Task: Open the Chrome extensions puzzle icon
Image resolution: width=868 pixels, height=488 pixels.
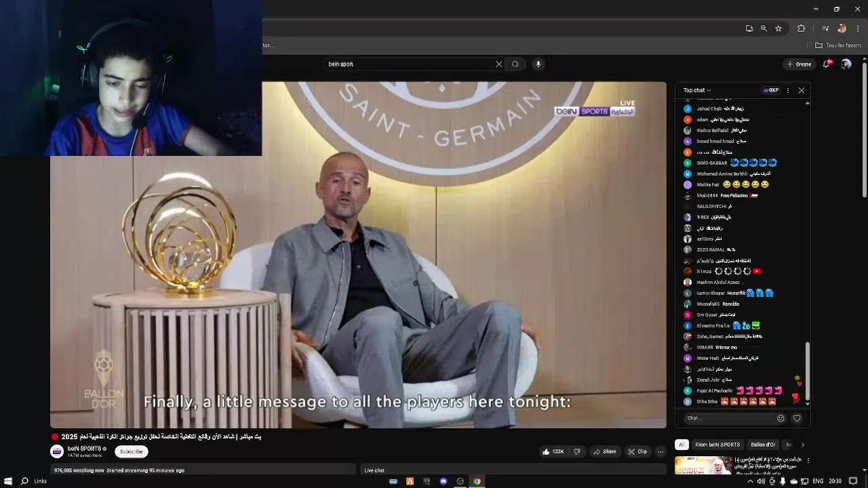Action: 802,28
